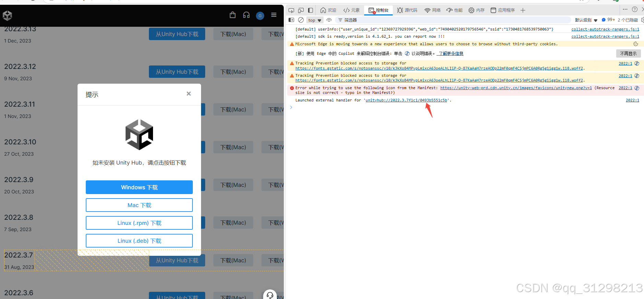644x299 pixels.
Task: Open the user avatar G icon
Action: [260, 15]
